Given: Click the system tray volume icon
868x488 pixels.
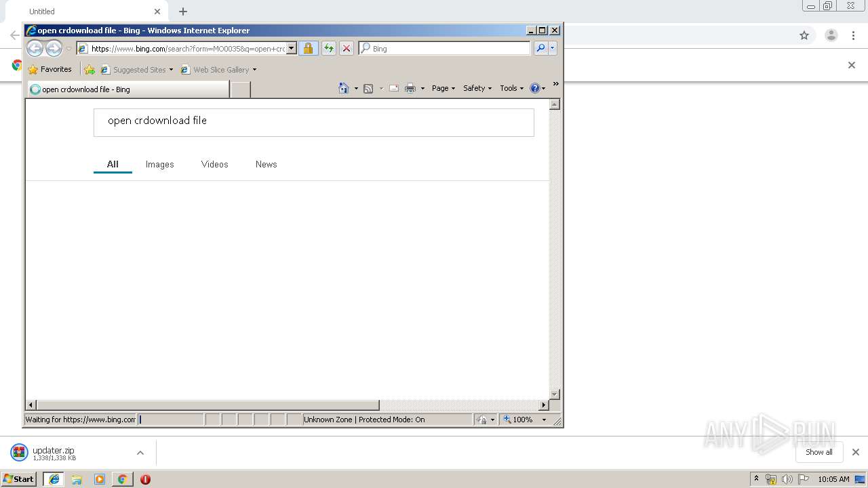Looking at the screenshot, I should pos(787,479).
